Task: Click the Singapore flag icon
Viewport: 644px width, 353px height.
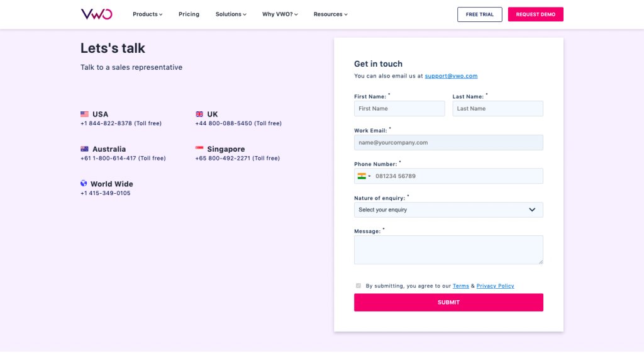Action: coord(199,149)
